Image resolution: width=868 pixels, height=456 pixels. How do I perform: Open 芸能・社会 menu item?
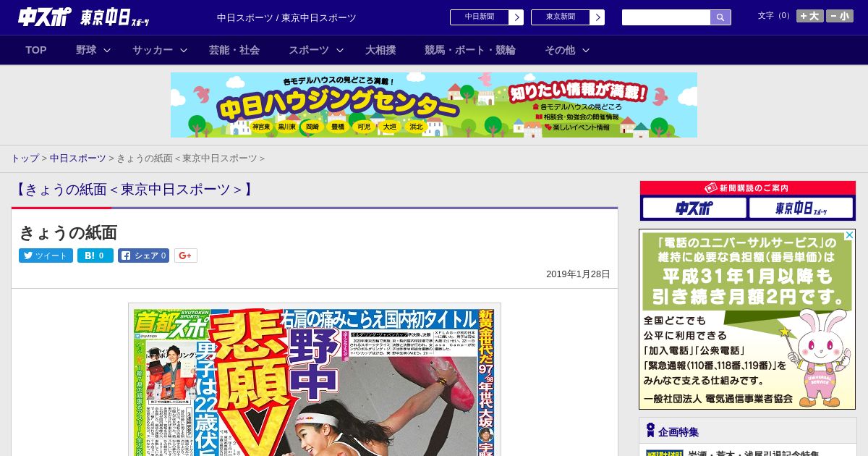[x=234, y=50]
